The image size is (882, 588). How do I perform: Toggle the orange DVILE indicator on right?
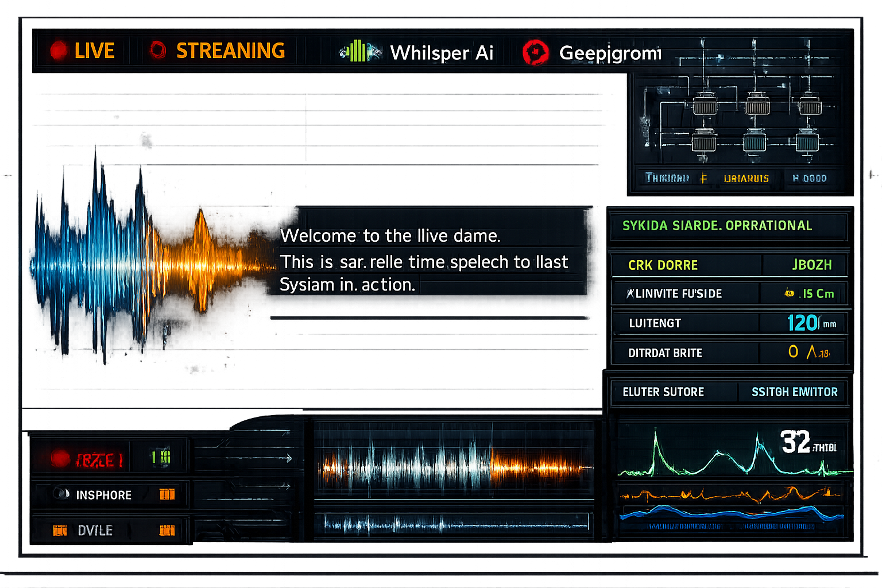coord(167,530)
